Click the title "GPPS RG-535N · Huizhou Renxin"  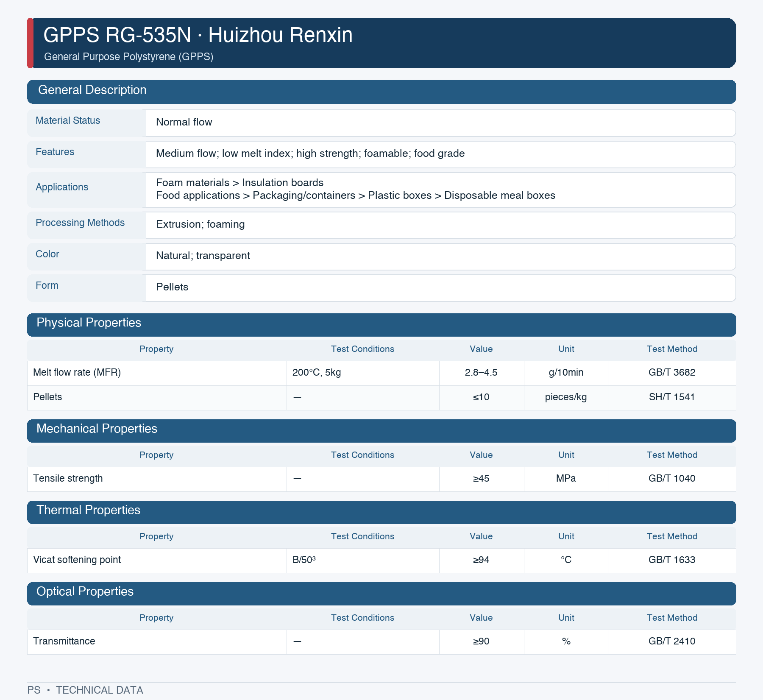pyautogui.click(x=198, y=35)
